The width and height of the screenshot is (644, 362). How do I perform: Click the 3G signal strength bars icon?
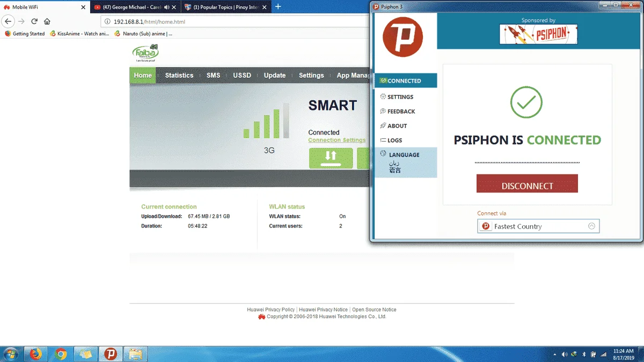(x=266, y=122)
